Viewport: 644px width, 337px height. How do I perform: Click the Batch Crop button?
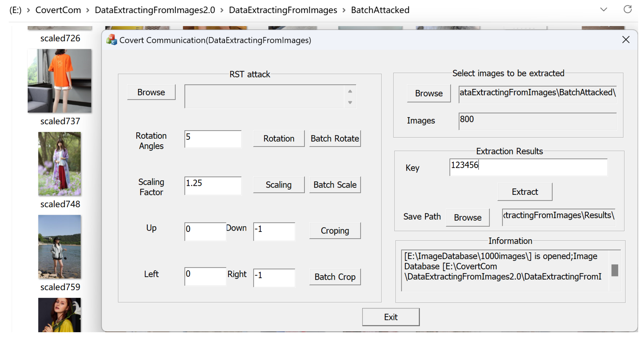335,277
